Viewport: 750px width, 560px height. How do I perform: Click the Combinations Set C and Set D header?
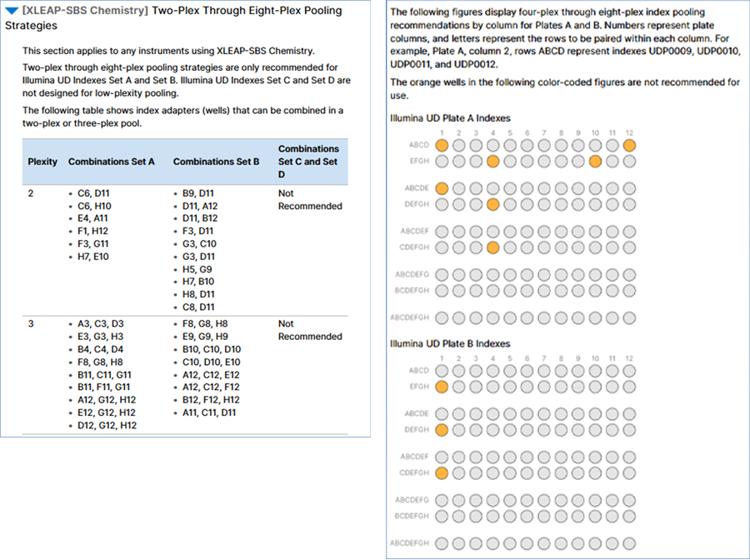pos(307,162)
